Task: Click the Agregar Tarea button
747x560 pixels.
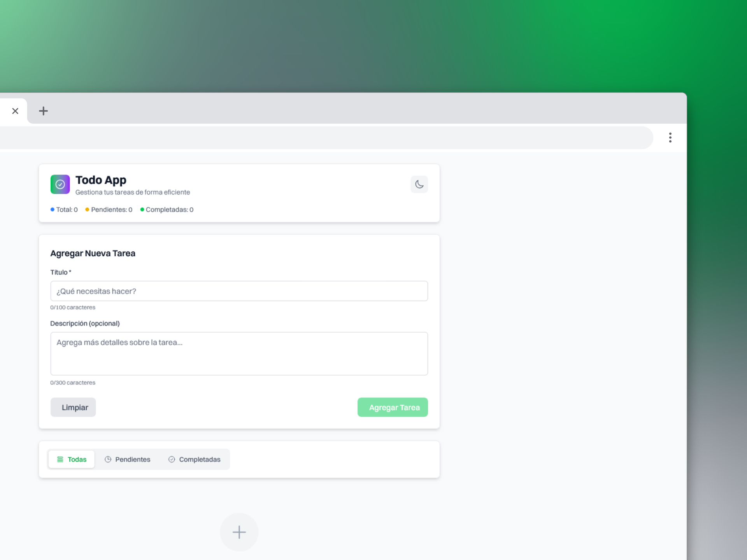Action: tap(393, 407)
